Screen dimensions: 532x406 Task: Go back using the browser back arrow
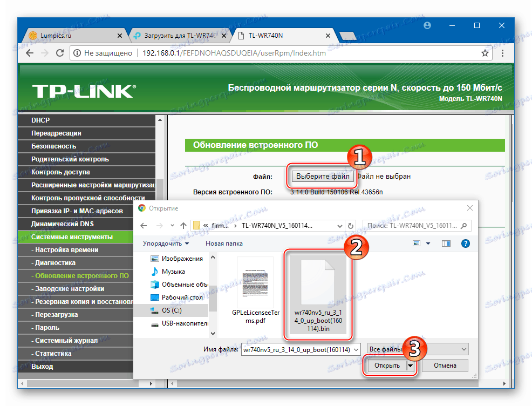30,53
